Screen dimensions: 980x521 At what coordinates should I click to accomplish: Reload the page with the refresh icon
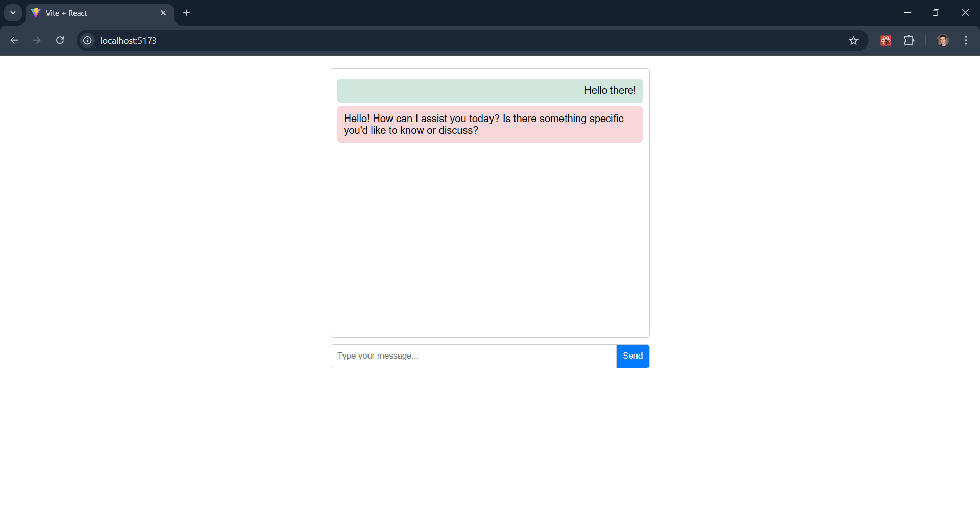click(x=60, y=40)
